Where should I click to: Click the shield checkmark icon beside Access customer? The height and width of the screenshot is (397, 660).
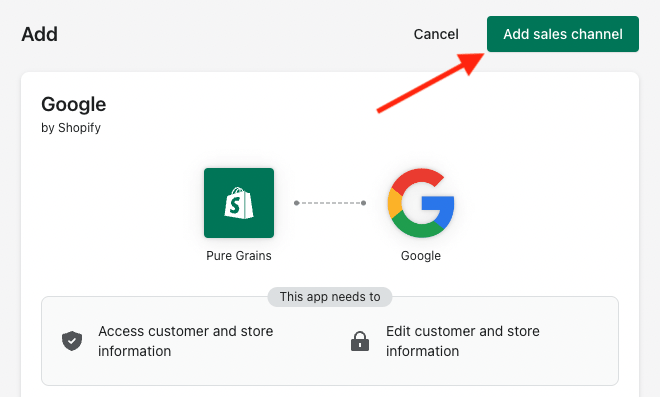(72, 341)
